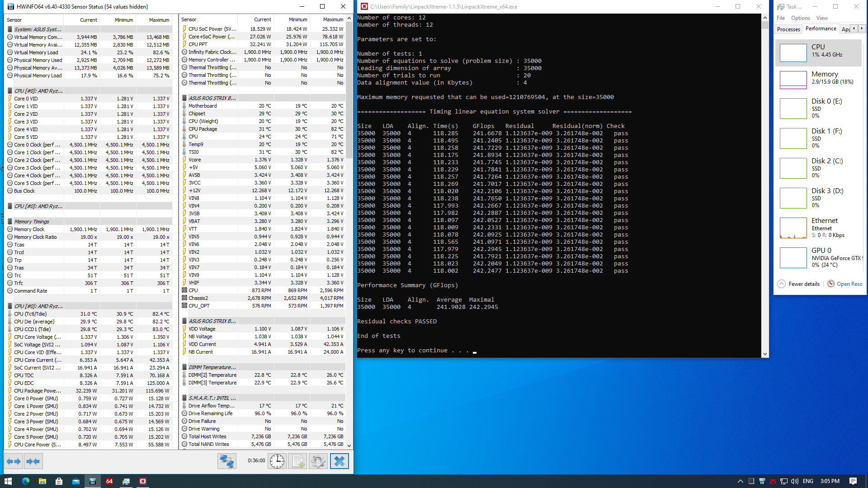Select Disk 3 (D:) performance entry

click(x=819, y=198)
